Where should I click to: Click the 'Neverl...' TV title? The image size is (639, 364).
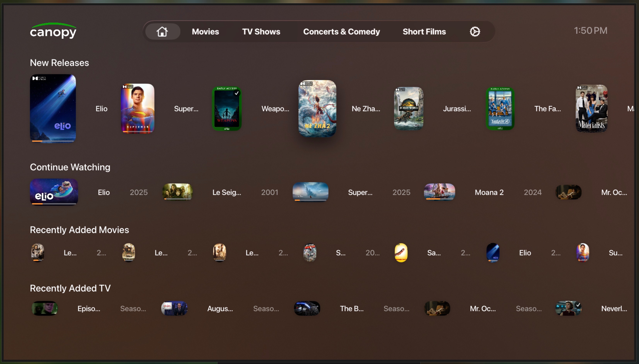tap(614, 309)
